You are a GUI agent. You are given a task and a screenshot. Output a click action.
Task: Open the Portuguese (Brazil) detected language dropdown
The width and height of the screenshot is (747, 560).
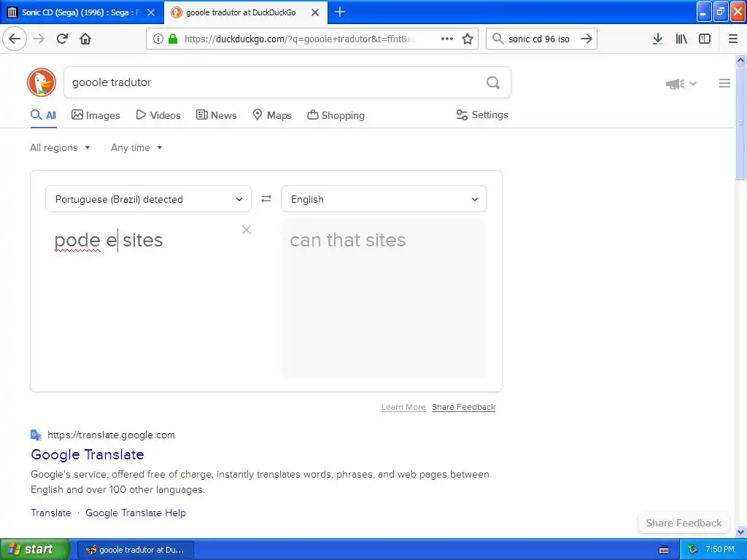(148, 199)
